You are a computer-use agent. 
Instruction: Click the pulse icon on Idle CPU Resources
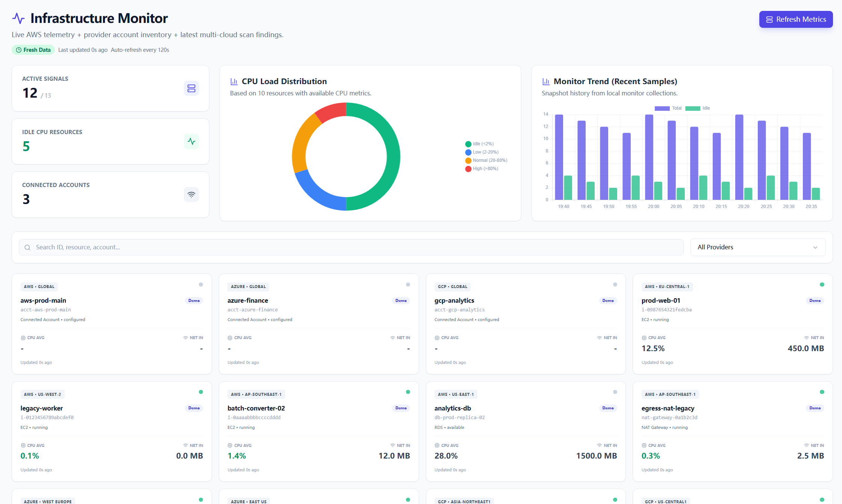coord(192,142)
